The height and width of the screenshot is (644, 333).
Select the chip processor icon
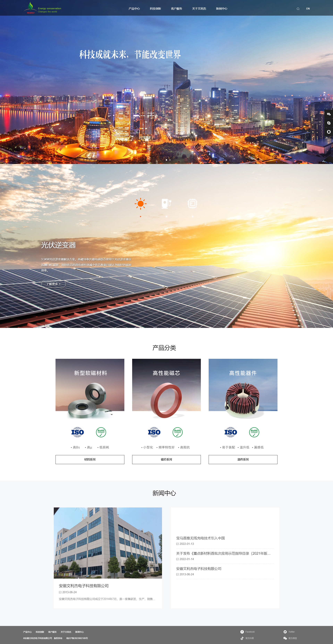point(192,204)
